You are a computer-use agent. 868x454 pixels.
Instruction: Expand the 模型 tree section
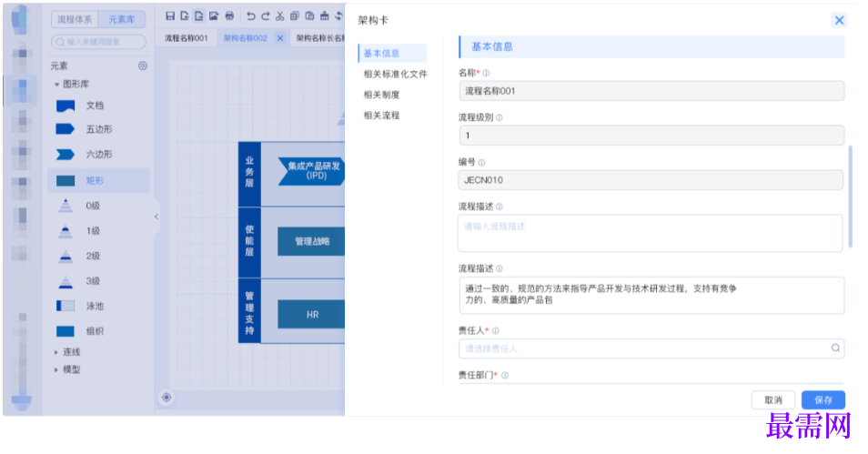[56, 369]
